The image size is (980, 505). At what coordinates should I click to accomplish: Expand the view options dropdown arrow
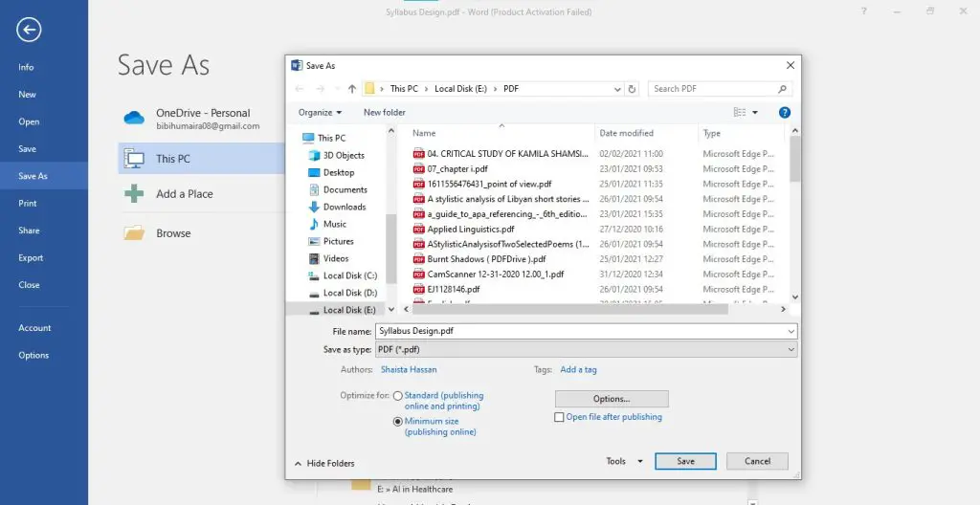tap(755, 113)
